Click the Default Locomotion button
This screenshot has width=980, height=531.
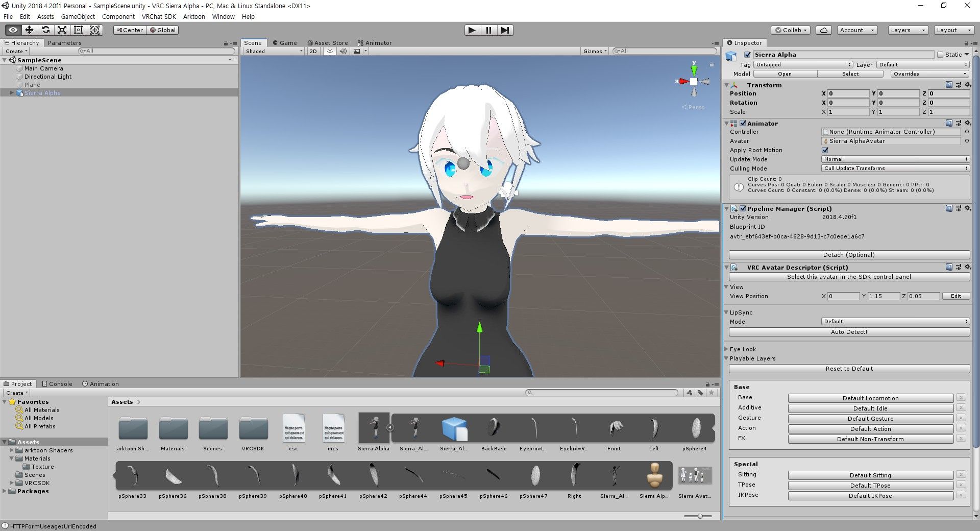click(871, 398)
